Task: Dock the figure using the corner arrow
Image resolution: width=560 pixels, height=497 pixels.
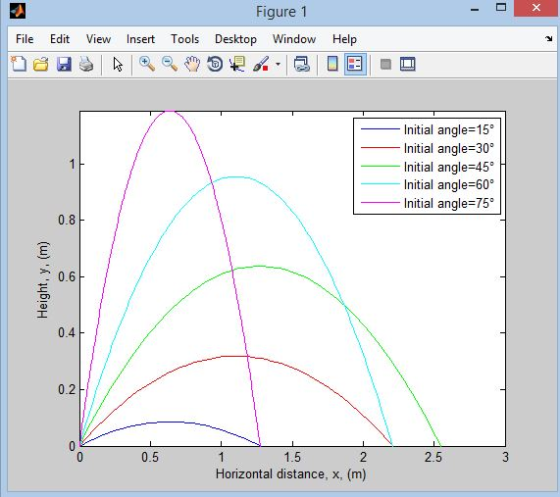Action: pyautogui.click(x=549, y=39)
